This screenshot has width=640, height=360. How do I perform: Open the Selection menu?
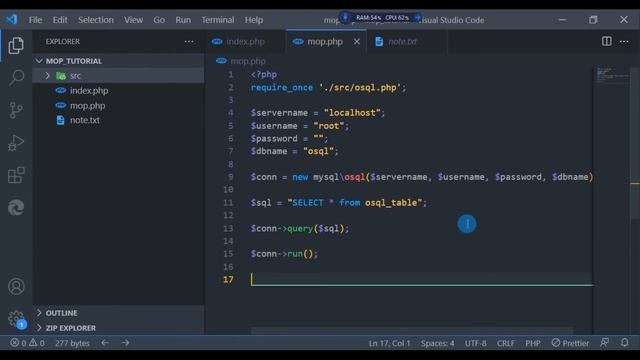tap(96, 20)
